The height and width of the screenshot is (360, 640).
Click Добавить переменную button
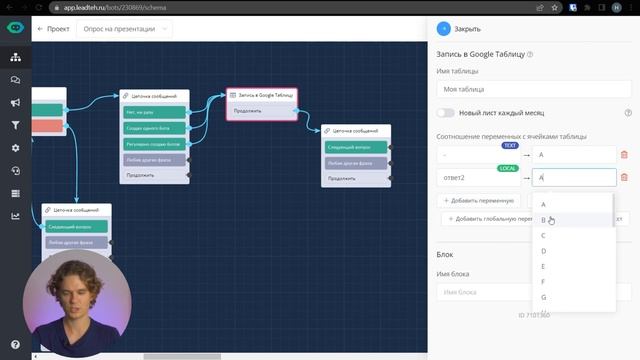click(x=479, y=200)
